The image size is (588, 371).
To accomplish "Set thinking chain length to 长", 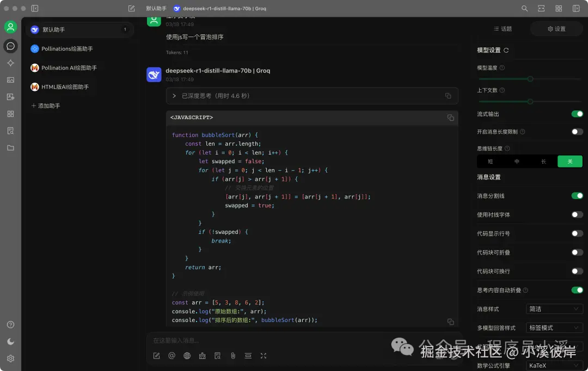I will pos(543,162).
